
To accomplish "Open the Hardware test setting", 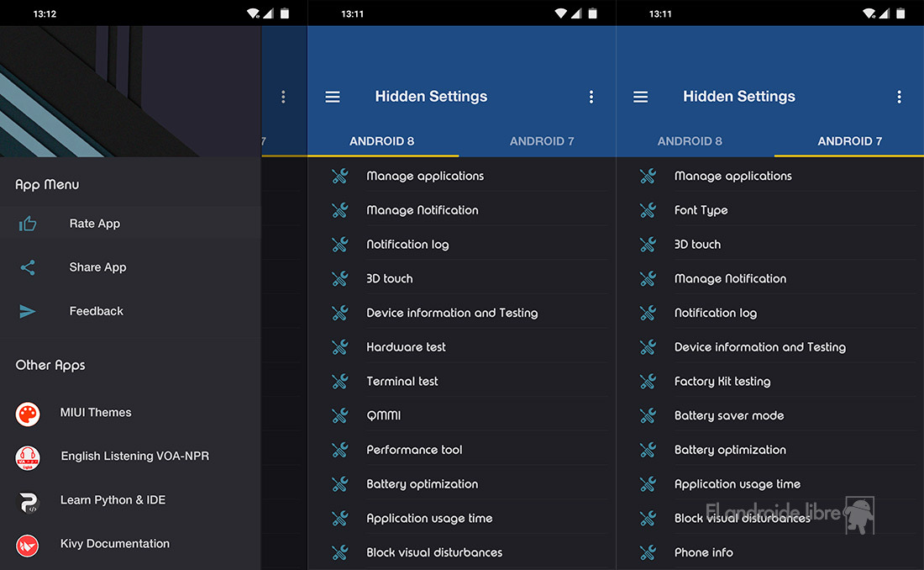I will (406, 347).
